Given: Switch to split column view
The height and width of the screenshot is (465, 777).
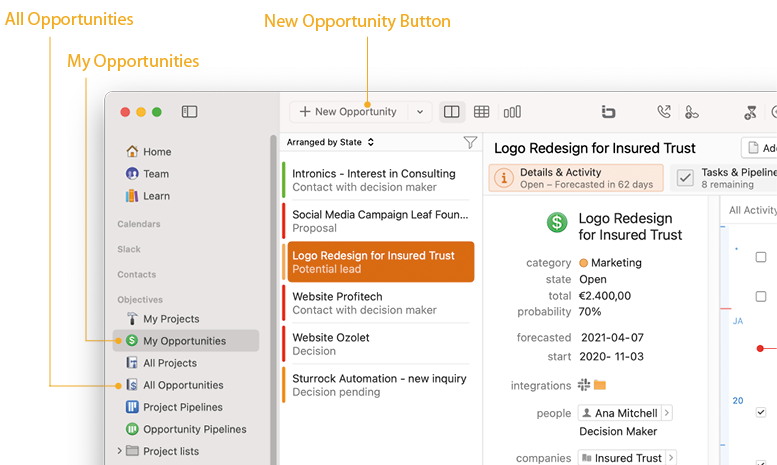Looking at the screenshot, I should 451,112.
